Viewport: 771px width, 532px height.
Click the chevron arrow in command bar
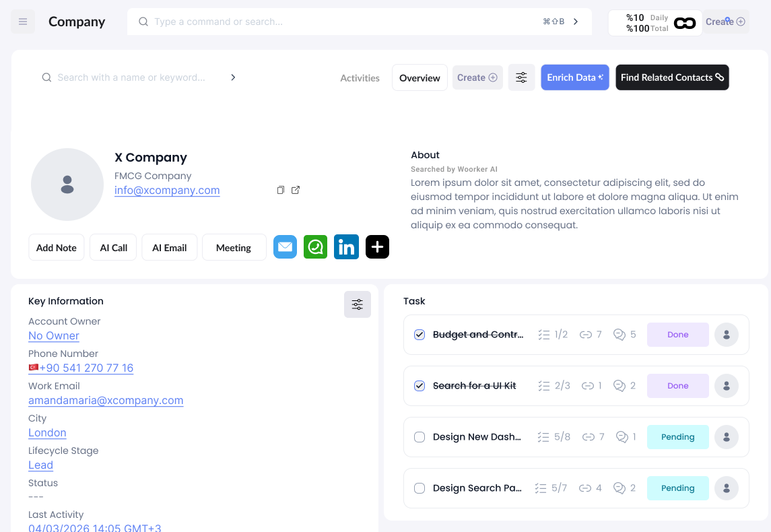[575, 22]
